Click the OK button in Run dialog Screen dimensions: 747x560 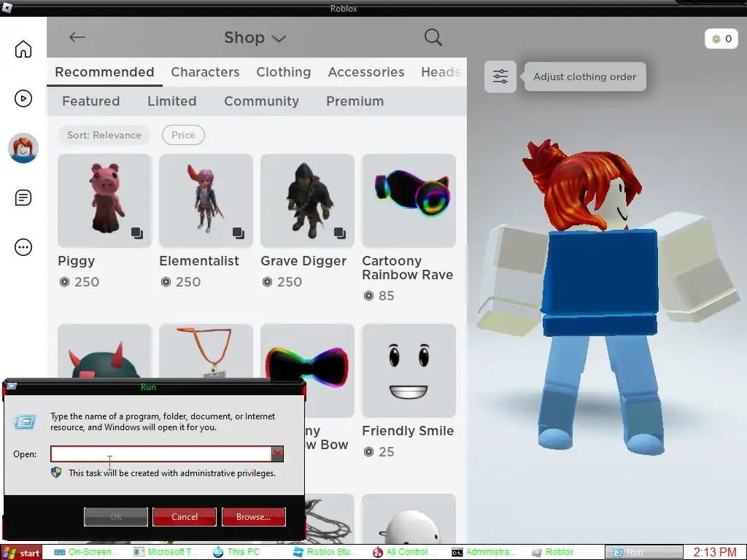coord(116,517)
